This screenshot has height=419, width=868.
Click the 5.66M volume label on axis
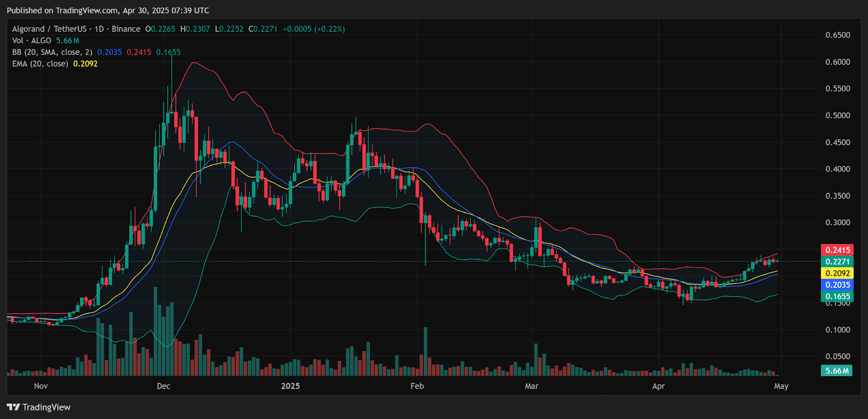click(x=837, y=371)
